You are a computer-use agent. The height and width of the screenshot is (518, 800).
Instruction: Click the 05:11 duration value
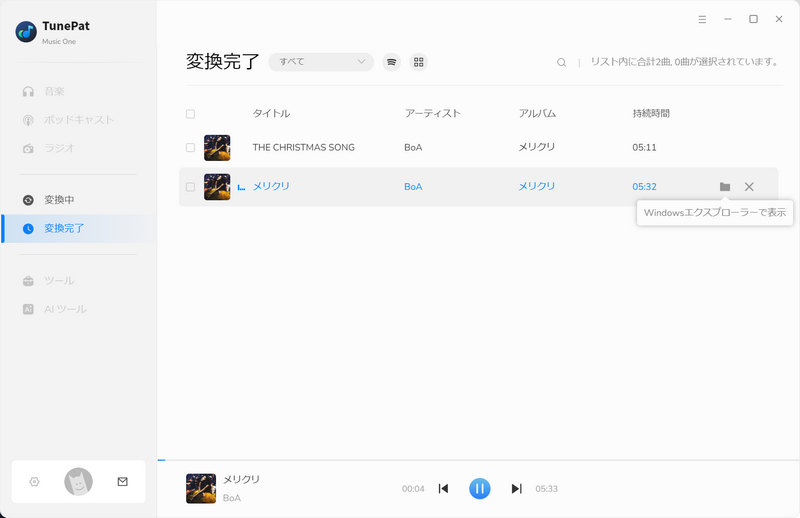644,147
